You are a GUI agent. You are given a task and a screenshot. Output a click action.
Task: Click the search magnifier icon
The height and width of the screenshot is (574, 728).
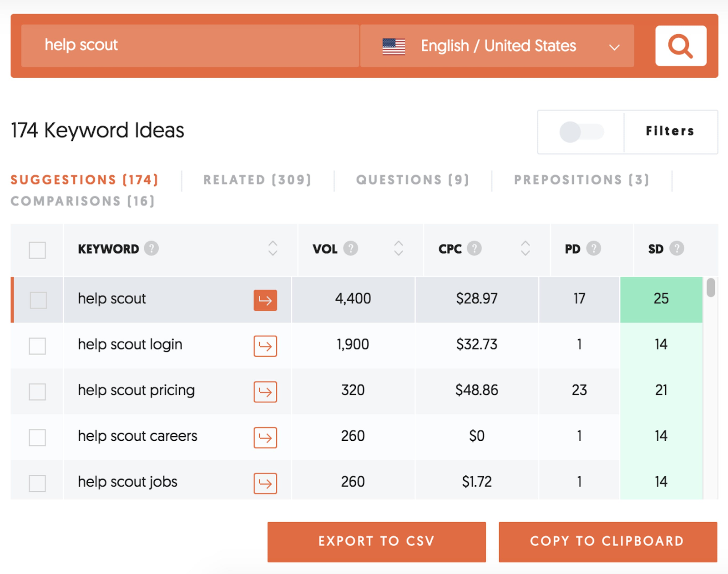pos(680,45)
